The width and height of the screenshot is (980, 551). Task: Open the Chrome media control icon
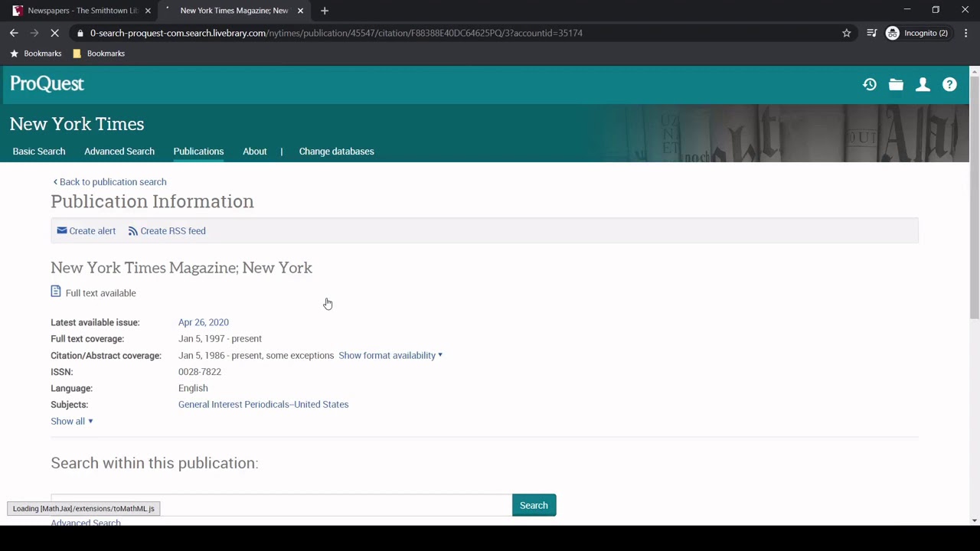point(871,33)
